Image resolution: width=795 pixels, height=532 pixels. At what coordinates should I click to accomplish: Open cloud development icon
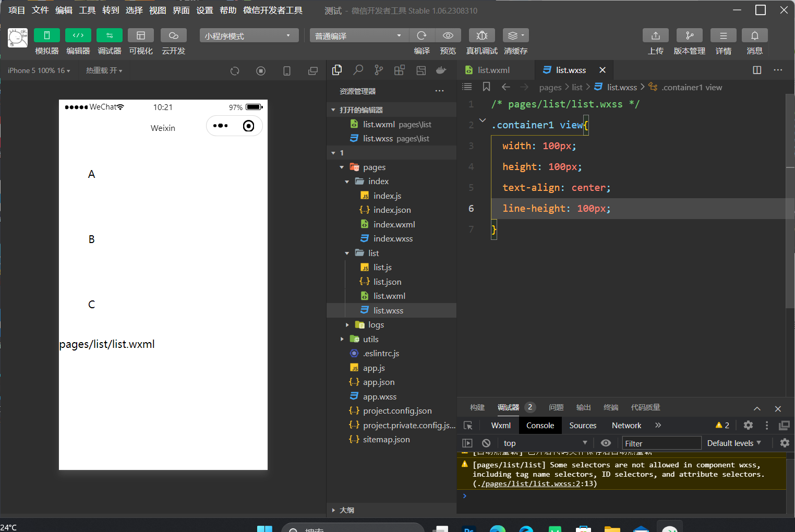click(174, 35)
